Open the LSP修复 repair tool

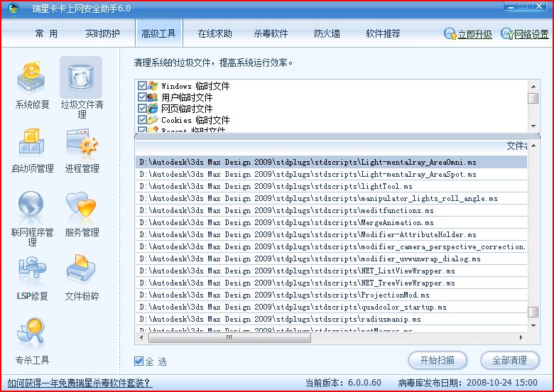[32, 279]
